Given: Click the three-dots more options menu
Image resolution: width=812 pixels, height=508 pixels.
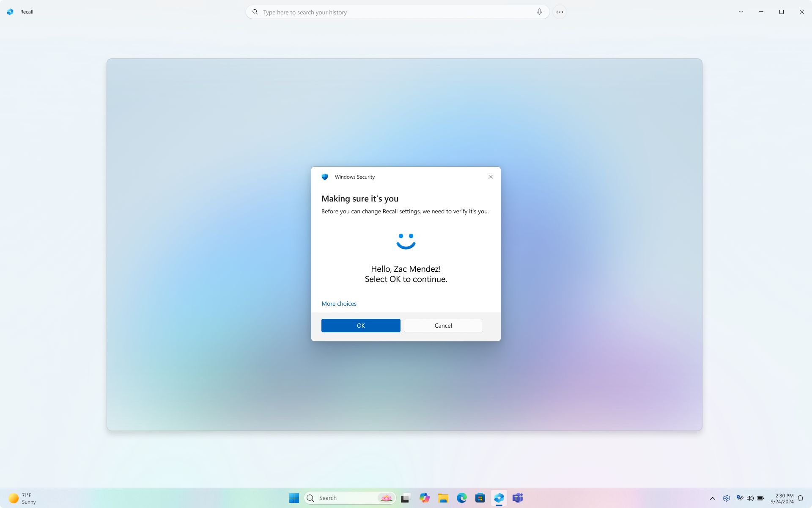Looking at the screenshot, I should click(x=741, y=12).
